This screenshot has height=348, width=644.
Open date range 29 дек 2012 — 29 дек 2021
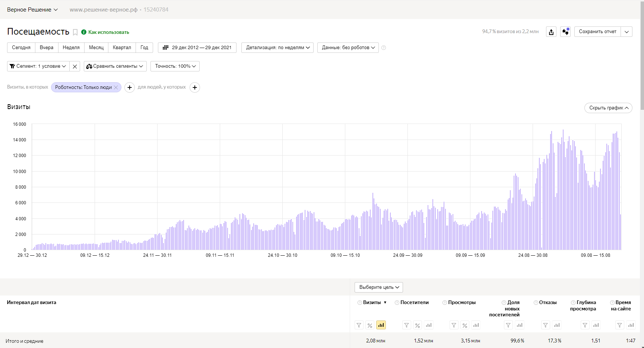[197, 48]
